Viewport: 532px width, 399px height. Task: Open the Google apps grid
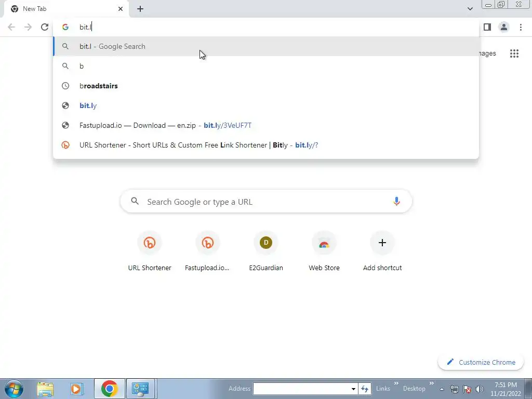(514, 54)
